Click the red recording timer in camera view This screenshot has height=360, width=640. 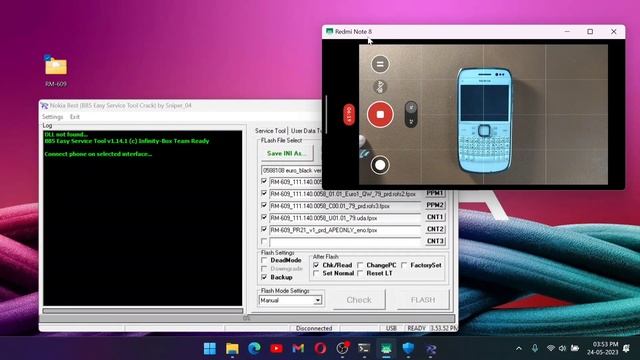349,115
